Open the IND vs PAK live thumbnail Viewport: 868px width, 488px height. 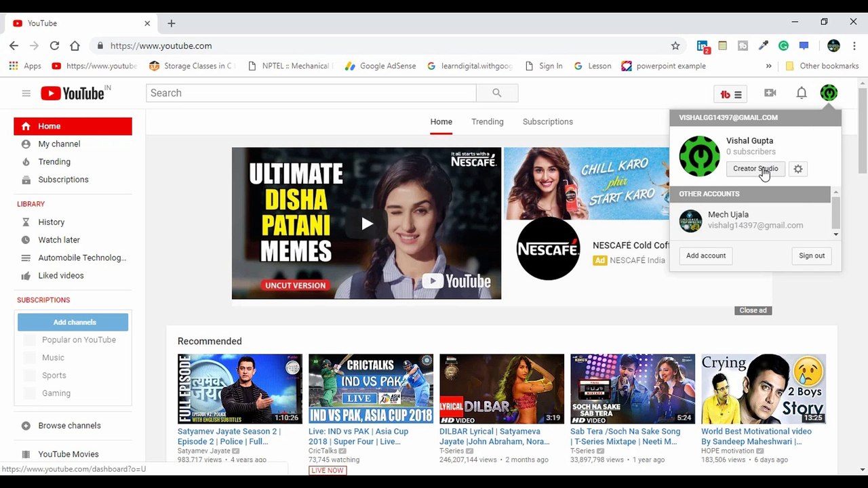(x=371, y=389)
